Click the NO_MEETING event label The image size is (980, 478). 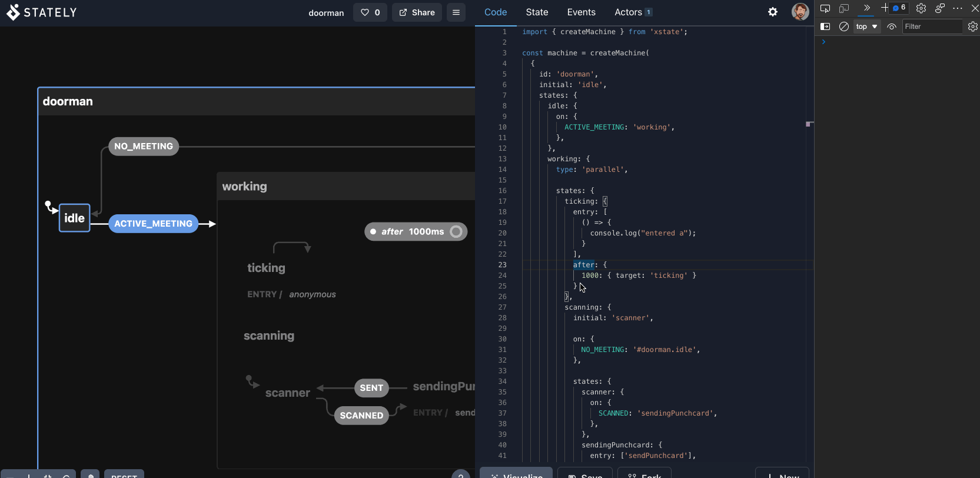(x=144, y=147)
